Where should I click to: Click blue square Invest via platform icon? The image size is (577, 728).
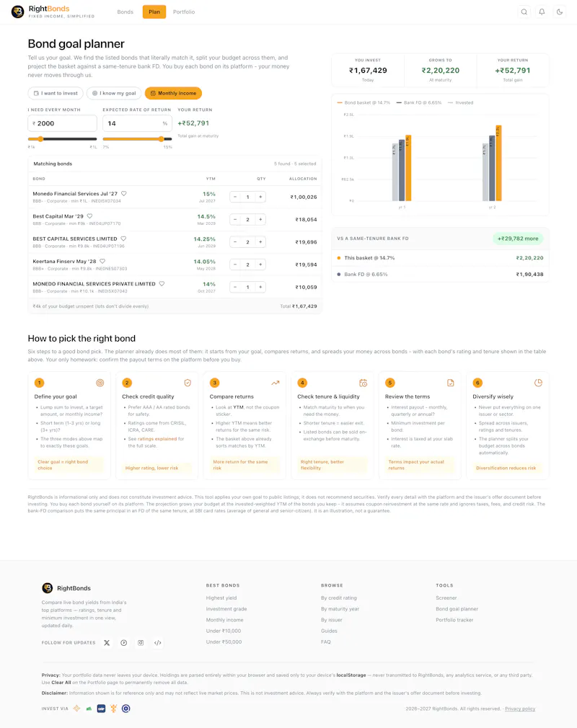coord(101,709)
